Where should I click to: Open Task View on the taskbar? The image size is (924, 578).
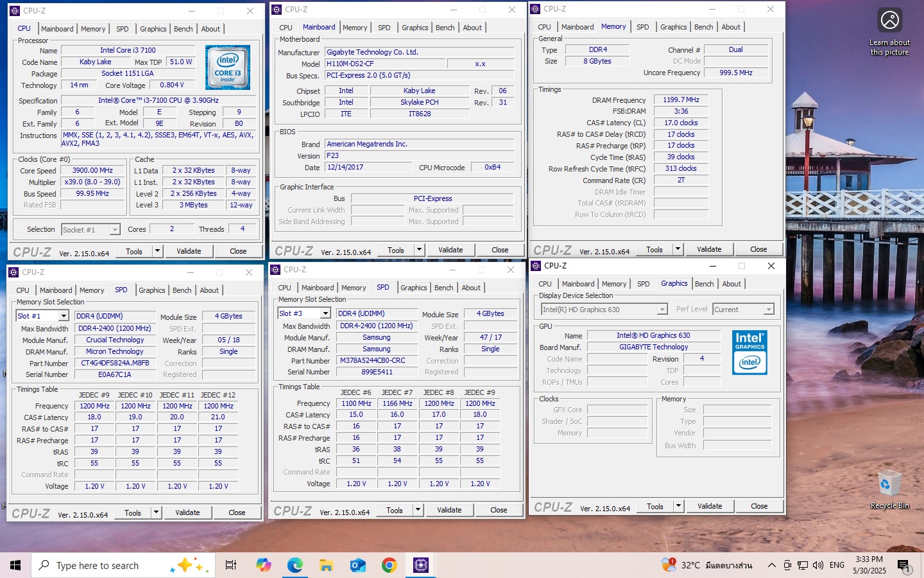pos(231,565)
